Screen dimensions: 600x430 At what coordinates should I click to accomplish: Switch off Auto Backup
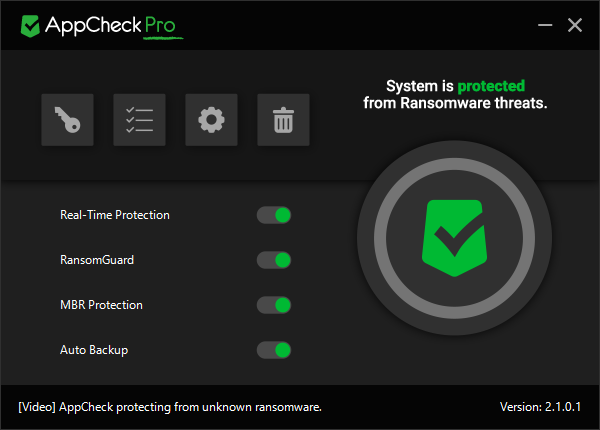click(x=274, y=350)
